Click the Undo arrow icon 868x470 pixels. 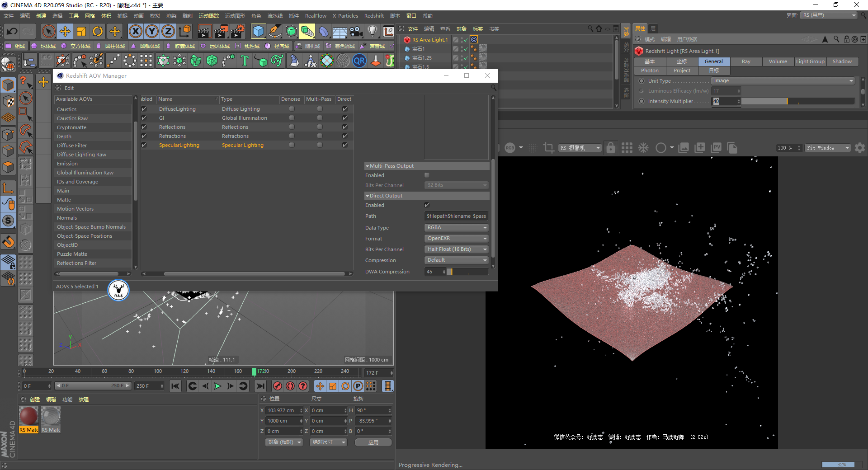click(x=12, y=31)
